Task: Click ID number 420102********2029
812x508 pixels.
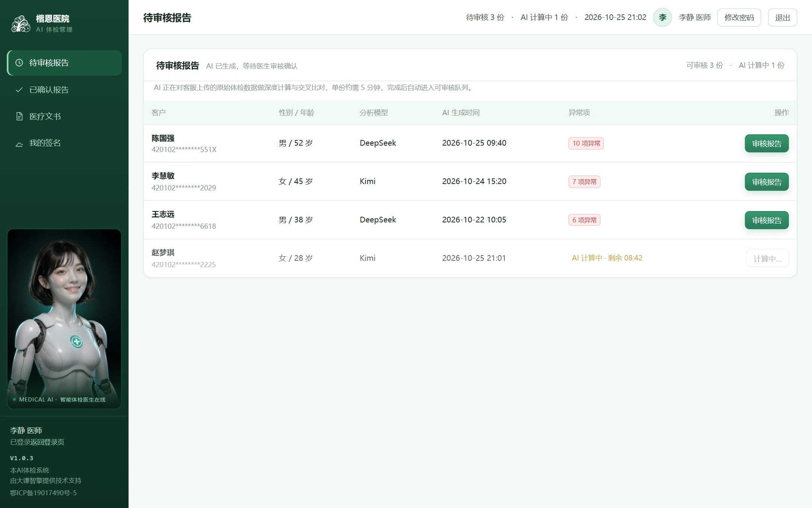Action: coord(183,188)
